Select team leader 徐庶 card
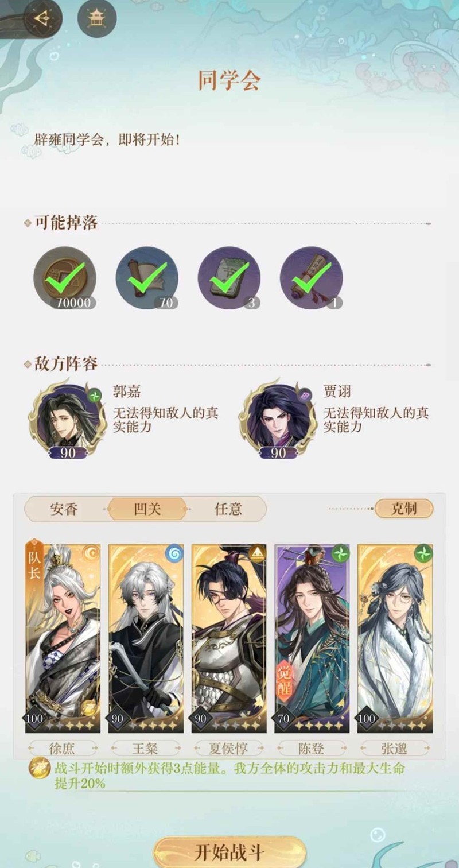Image resolution: width=459 pixels, height=868 pixels. click(63, 638)
